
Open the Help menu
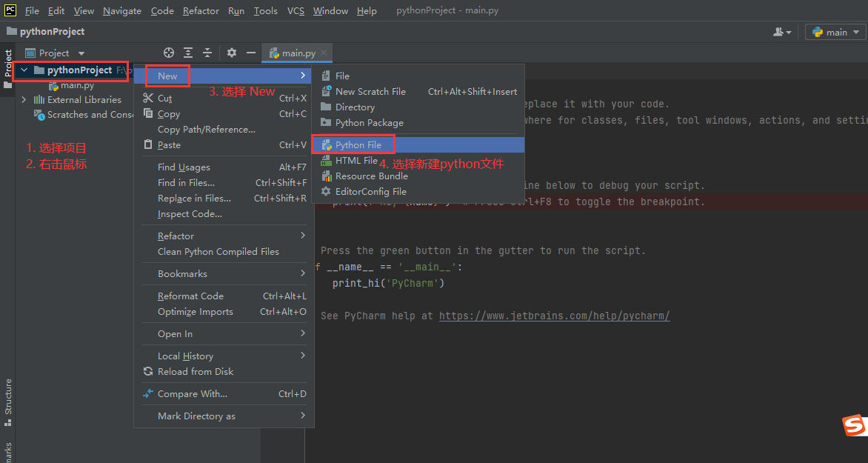[x=367, y=11]
